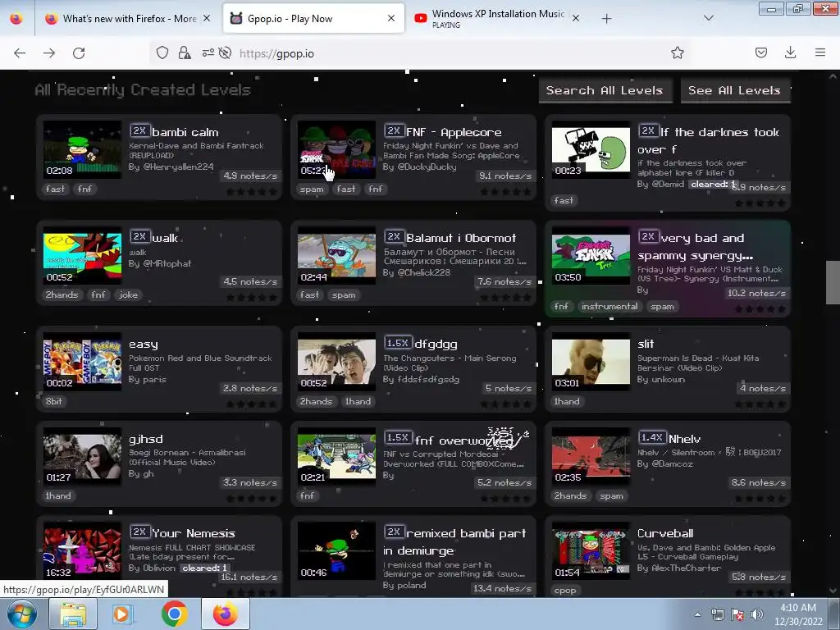The image size is (840, 630).
Task: Open the walk level thumbnail
Action: point(83,256)
